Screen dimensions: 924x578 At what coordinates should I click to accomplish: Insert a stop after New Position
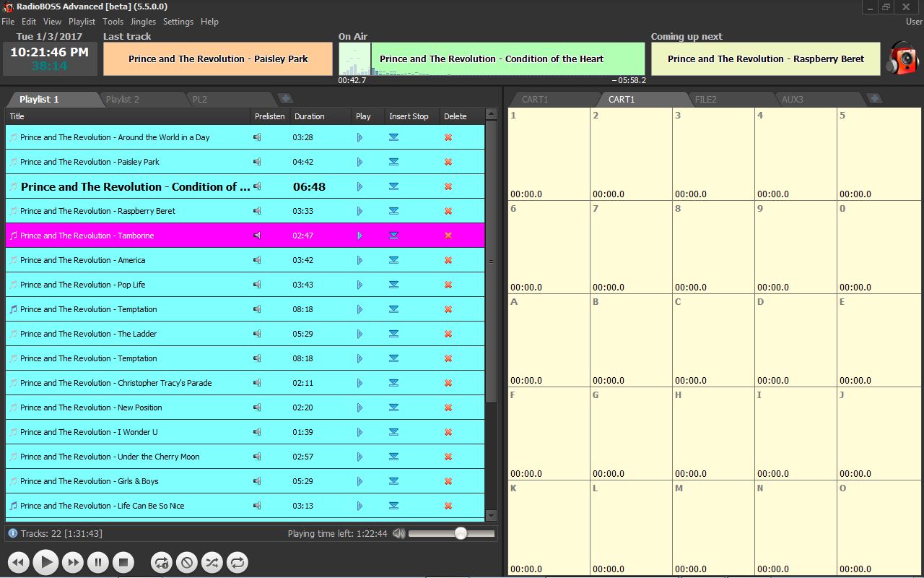pyautogui.click(x=393, y=407)
